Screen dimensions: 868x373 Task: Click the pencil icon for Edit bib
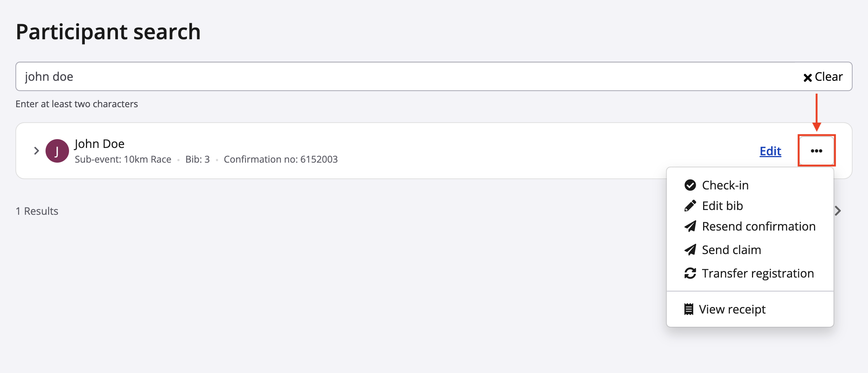[x=690, y=206]
